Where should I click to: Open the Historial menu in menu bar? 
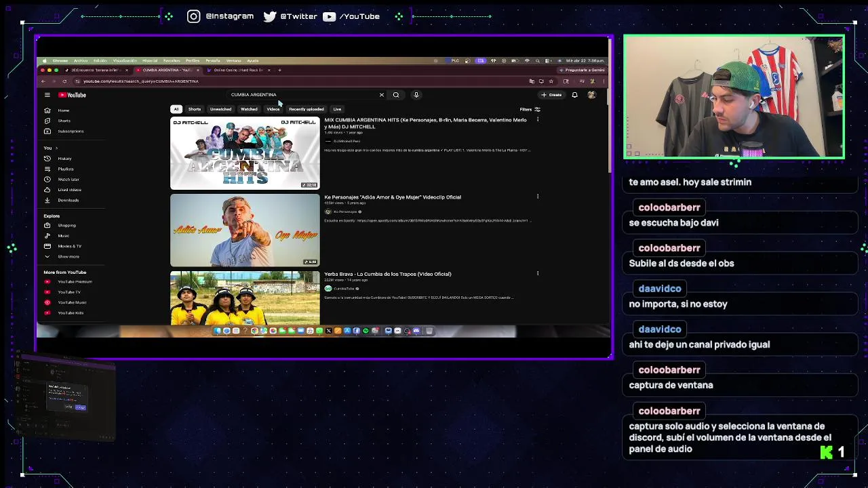click(x=150, y=60)
